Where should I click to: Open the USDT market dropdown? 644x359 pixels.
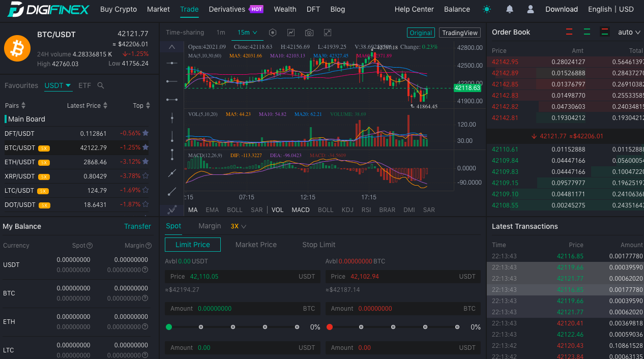tap(57, 85)
